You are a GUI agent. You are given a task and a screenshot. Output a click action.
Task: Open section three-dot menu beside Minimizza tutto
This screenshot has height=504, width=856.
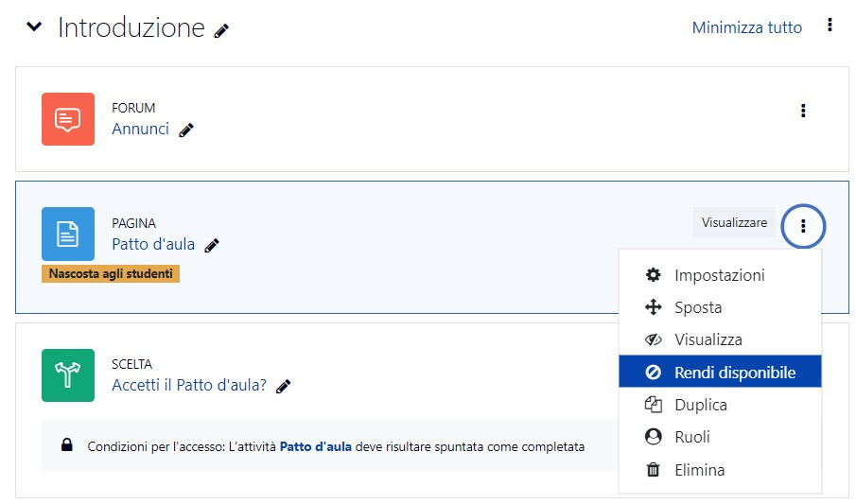click(830, 26)
